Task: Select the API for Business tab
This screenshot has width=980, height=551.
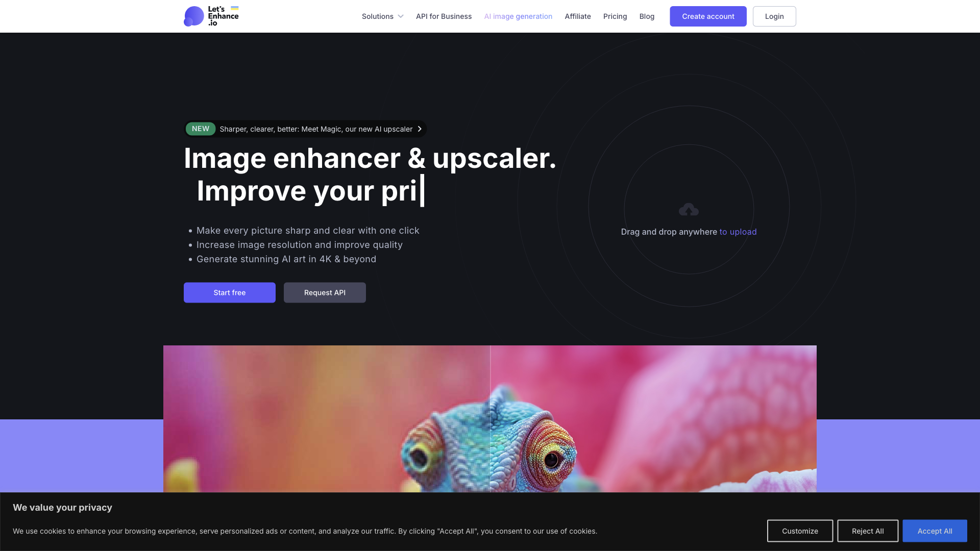Action: coord(444,16)
